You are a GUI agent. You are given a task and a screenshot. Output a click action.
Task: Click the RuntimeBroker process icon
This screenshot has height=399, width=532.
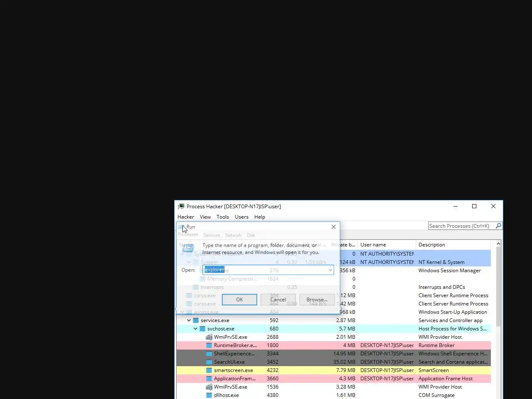(209, 345)
